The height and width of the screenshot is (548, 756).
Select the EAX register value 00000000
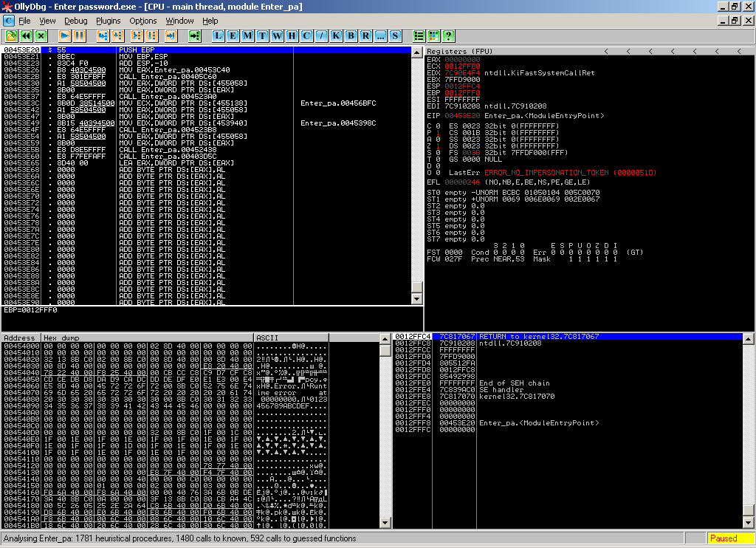pyautogui.click(x=462, y=59)
